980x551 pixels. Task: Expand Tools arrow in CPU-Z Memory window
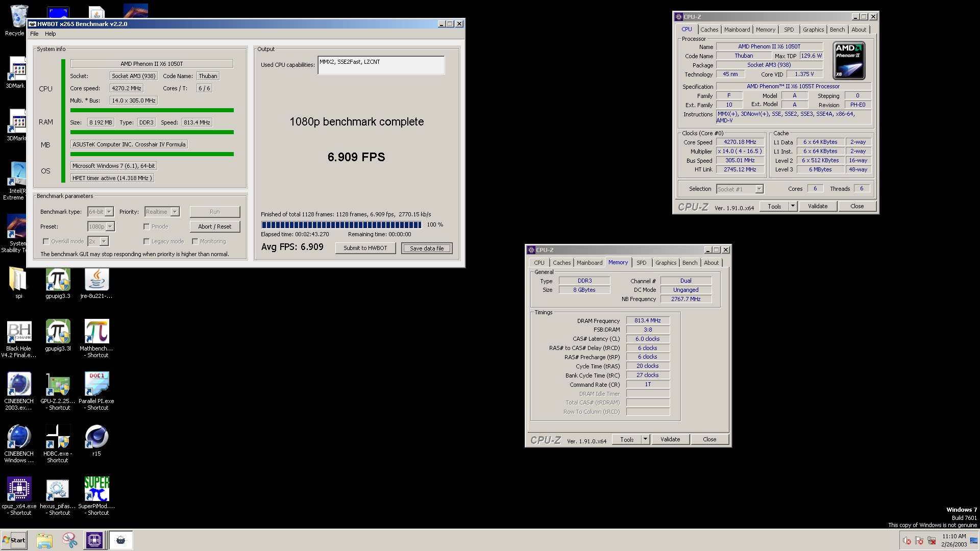tap(645, 439)
